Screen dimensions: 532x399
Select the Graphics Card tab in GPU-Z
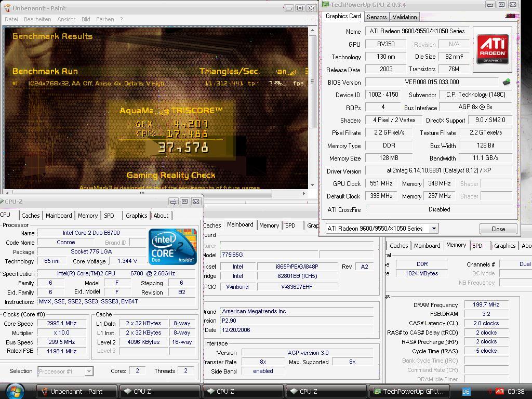pos(343,16)
